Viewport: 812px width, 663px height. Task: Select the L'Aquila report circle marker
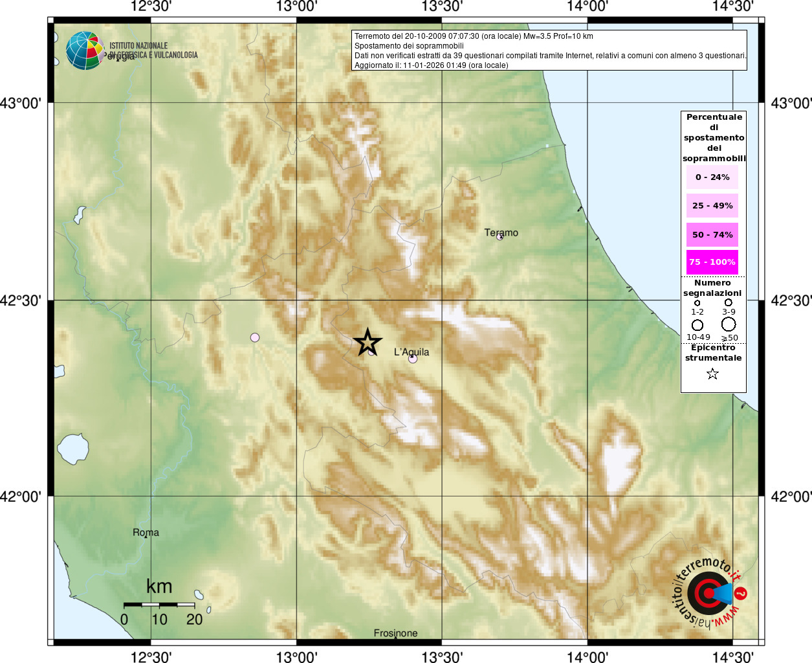413,358
